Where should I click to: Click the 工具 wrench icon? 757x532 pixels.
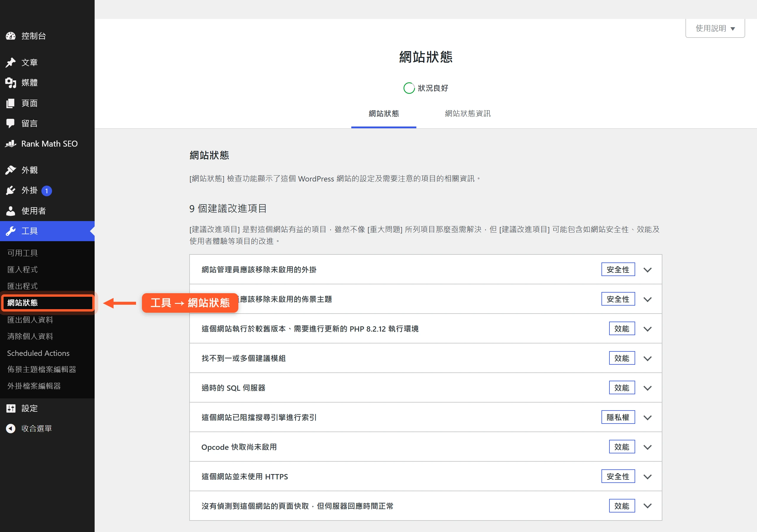click(x=11, y=231)
